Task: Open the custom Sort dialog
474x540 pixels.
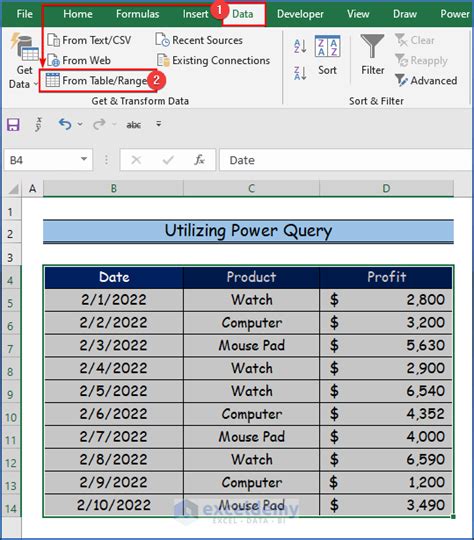Action: pos(327,55)
